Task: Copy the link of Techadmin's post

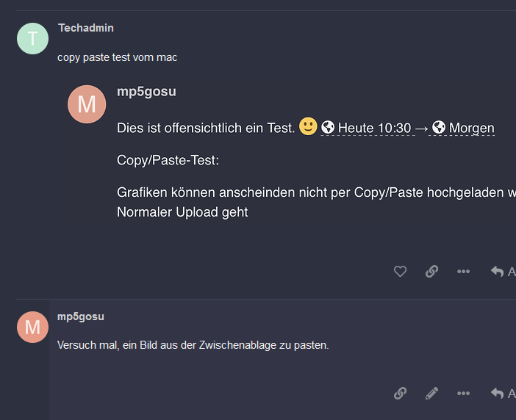Action: coord(431,272)
